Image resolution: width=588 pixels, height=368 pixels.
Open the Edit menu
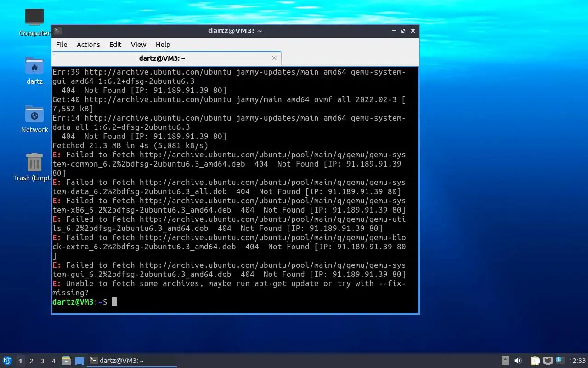115,44
